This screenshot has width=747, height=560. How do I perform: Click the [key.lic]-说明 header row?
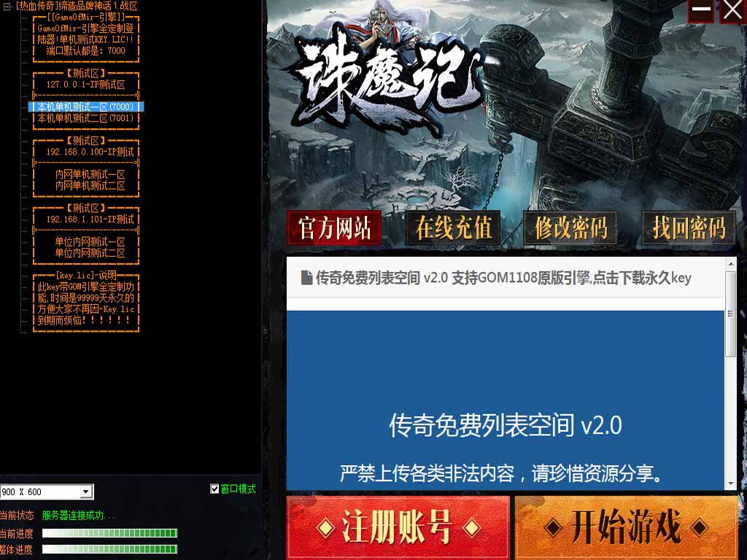[86, 275]
